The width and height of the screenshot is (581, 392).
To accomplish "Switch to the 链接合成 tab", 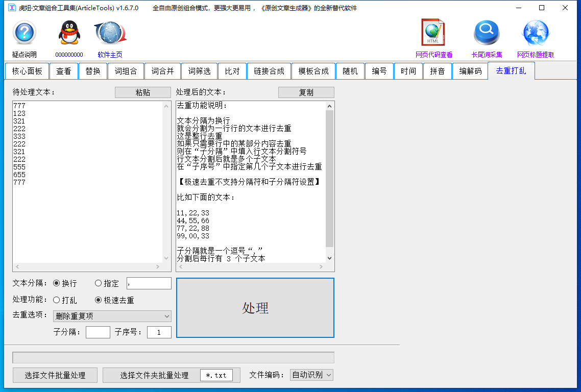I will (x=269, y=71).
